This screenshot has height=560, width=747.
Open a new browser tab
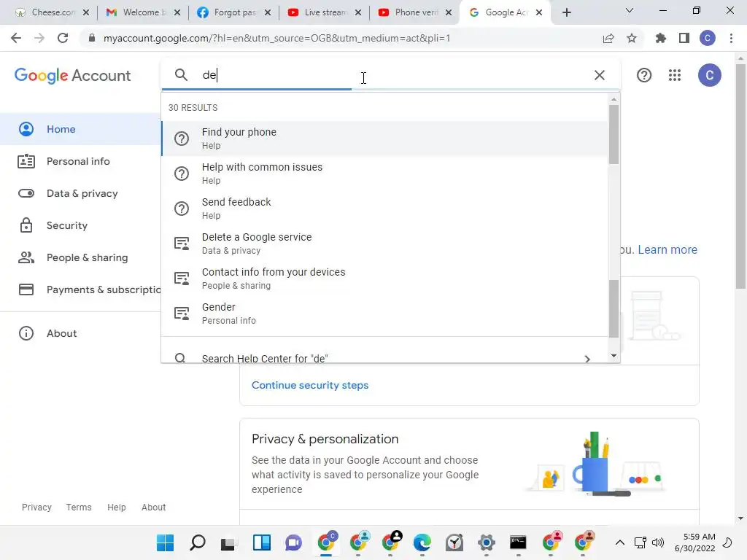[566, 12]
